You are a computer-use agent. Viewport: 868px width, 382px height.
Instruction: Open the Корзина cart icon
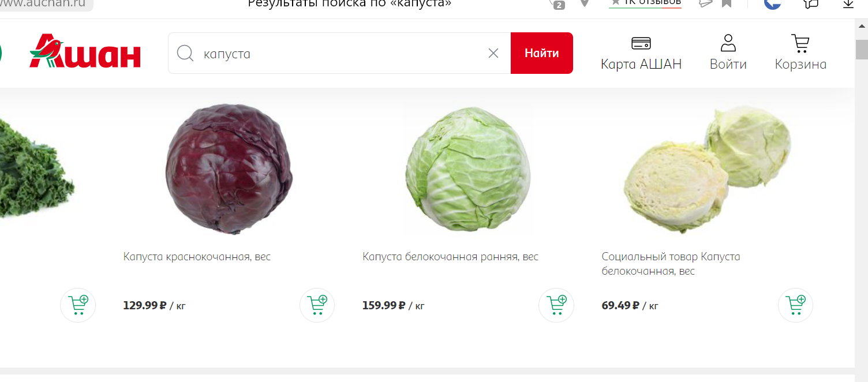800,43
